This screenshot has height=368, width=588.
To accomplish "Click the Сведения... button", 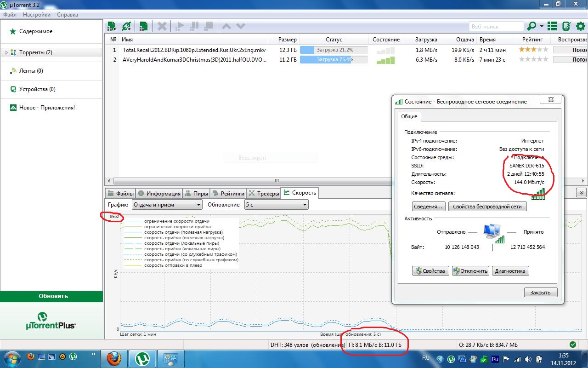I will click(x=428, y=207).
